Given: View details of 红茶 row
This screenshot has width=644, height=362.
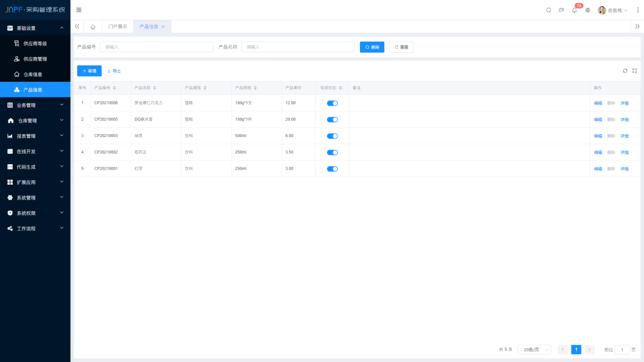Looking at the screenshot, I should click(x=625, y=169).
